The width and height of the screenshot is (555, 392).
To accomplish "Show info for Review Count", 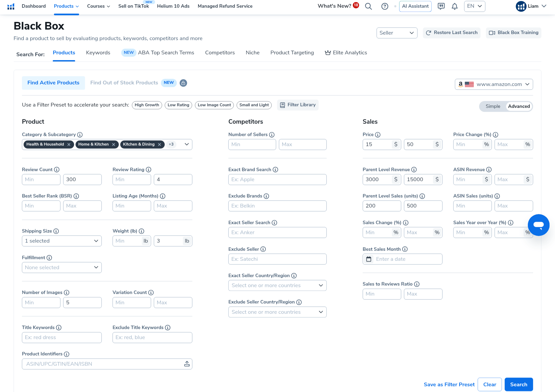I will pyautogui.click(x=57, y=170).
